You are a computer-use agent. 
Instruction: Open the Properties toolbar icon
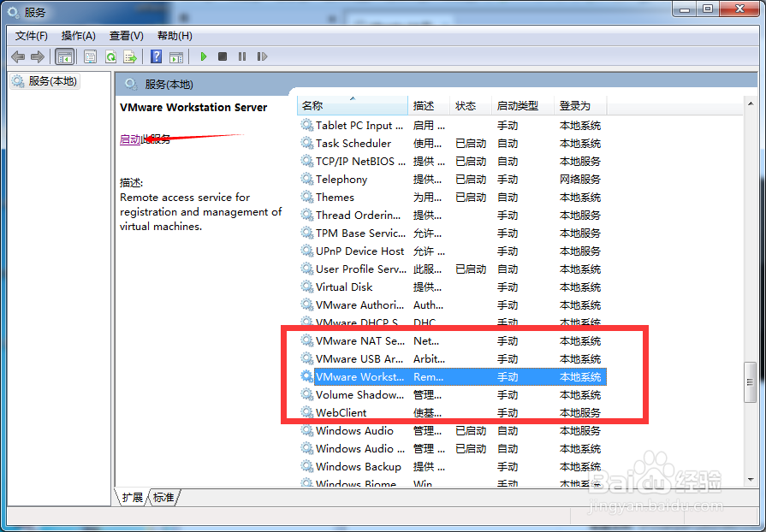pyautogui.click(x=90, y=56)
